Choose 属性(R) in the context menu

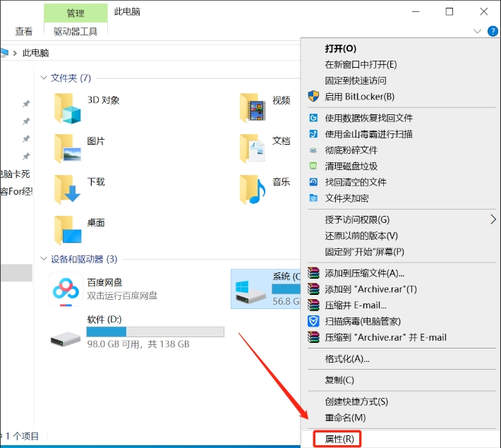pyautogui.click(x=338, y=439)
